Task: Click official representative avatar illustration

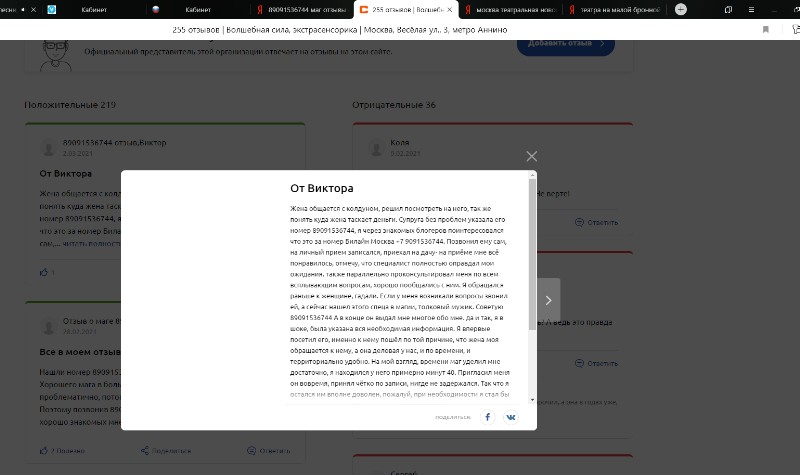Action: coord(55,55)
